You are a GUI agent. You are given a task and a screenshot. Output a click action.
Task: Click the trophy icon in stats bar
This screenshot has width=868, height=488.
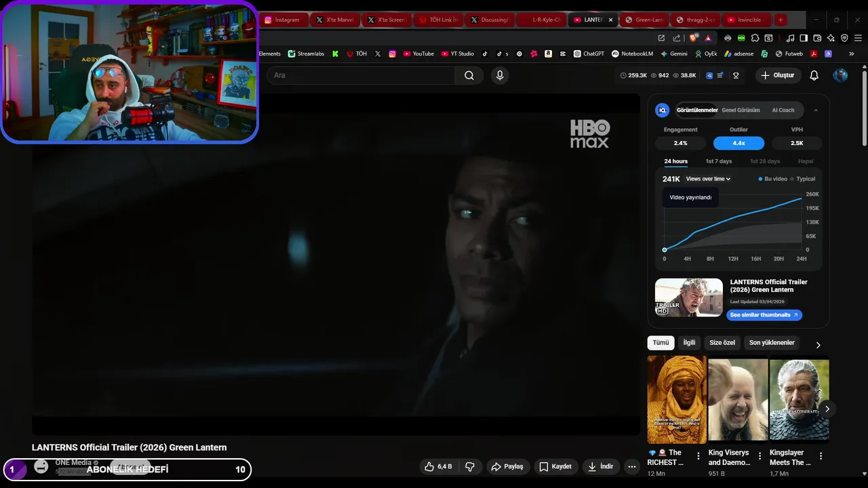coord(736,75)
